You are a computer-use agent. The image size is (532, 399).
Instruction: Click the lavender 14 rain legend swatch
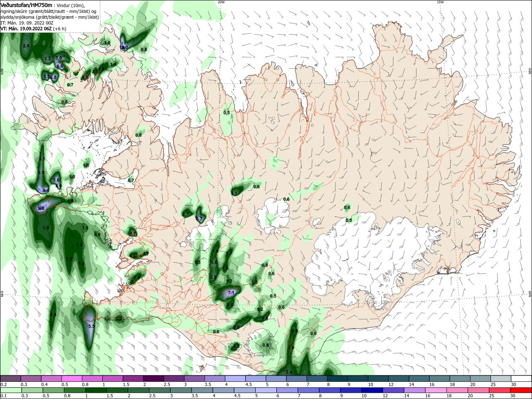click(414, 390)
